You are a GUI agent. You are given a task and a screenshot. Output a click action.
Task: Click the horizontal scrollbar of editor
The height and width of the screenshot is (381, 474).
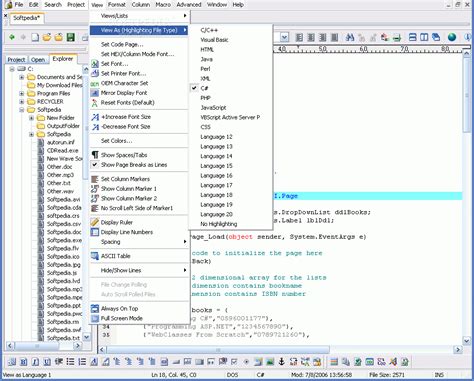click(280, 350)
